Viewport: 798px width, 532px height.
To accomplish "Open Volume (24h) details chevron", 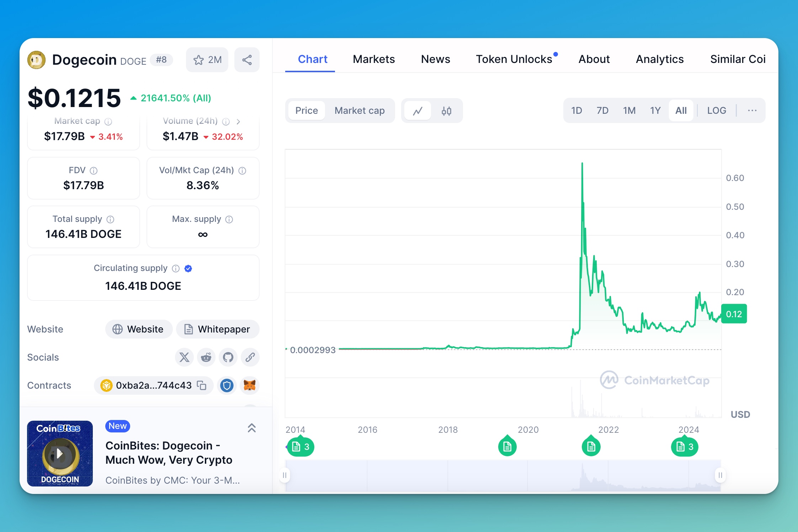I will 238,122.
